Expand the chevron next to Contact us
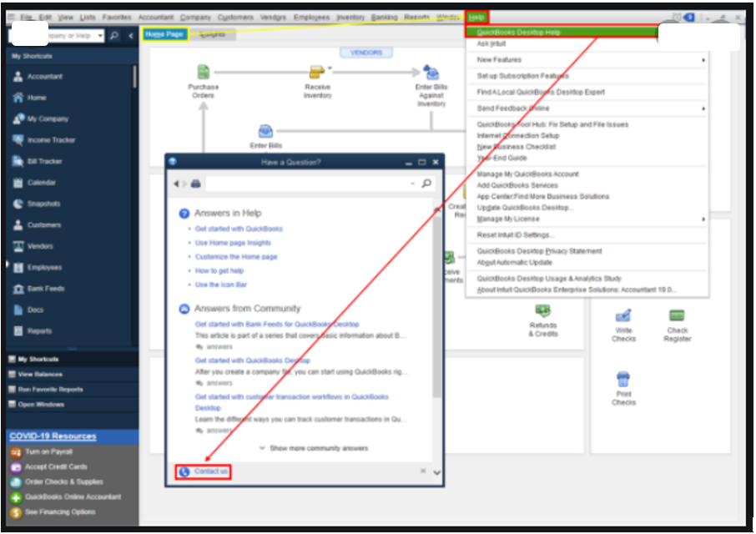Image resolution: width=756 pixels, height=534 pixels. point(436,472)
